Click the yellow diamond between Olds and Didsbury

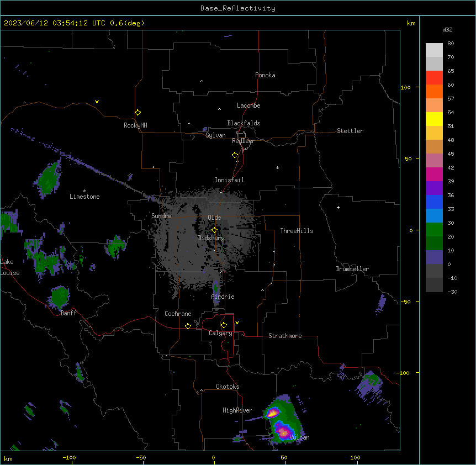pos(214,230)
